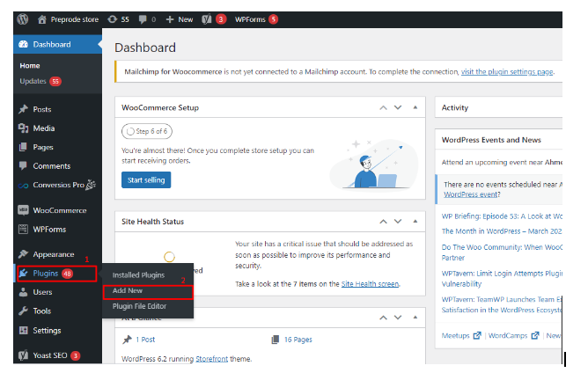Click the Comments icon in sidebar
This screenshot has width=588, height=373.
pos(23,165)
